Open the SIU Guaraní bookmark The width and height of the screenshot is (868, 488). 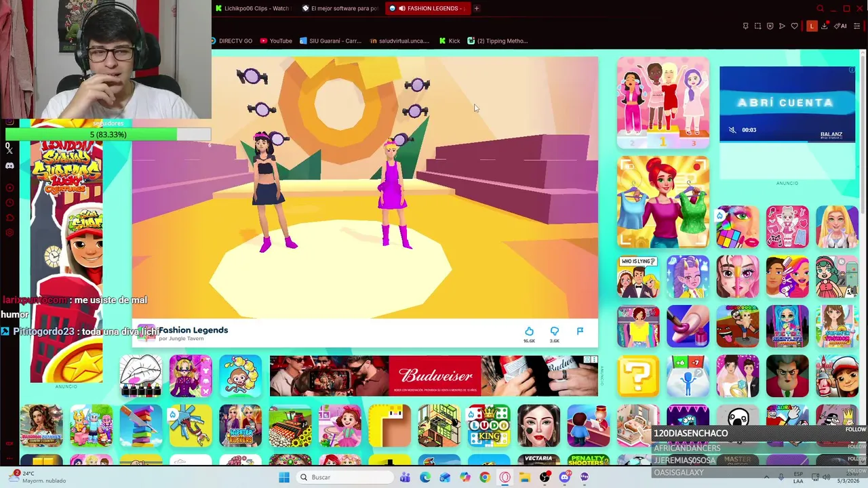coord(330,41)
